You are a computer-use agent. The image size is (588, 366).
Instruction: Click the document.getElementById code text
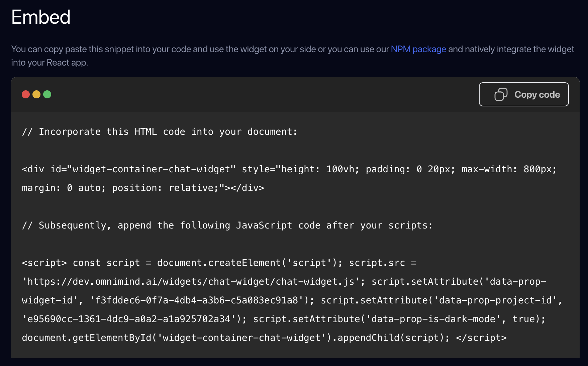(87, 338)
